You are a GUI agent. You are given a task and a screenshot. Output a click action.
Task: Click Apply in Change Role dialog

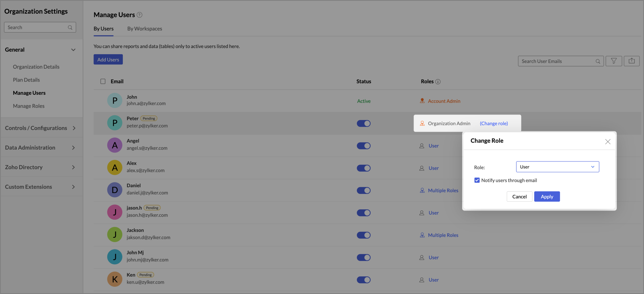[547, 196]
